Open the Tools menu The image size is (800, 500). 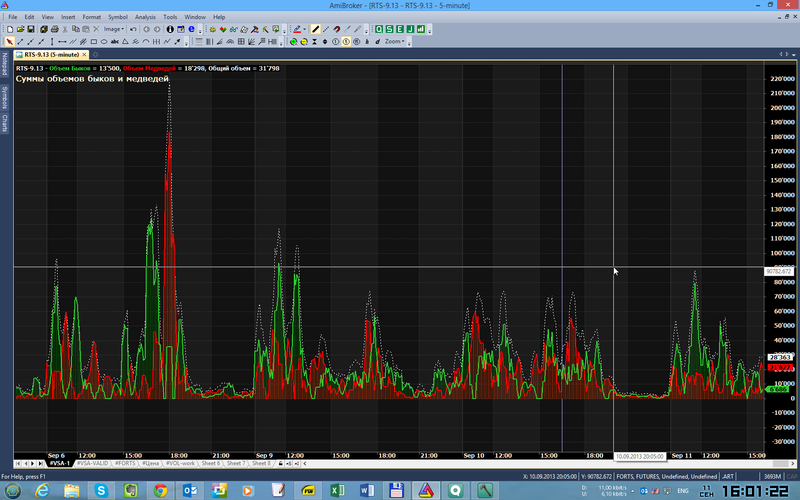(170, 17)
